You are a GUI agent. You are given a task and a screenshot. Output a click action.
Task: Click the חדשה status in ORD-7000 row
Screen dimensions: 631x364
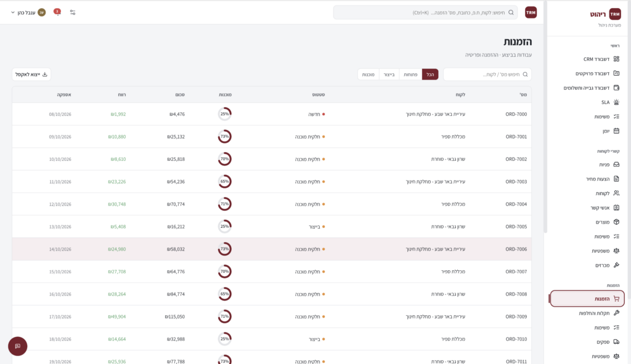coord(316,114)
